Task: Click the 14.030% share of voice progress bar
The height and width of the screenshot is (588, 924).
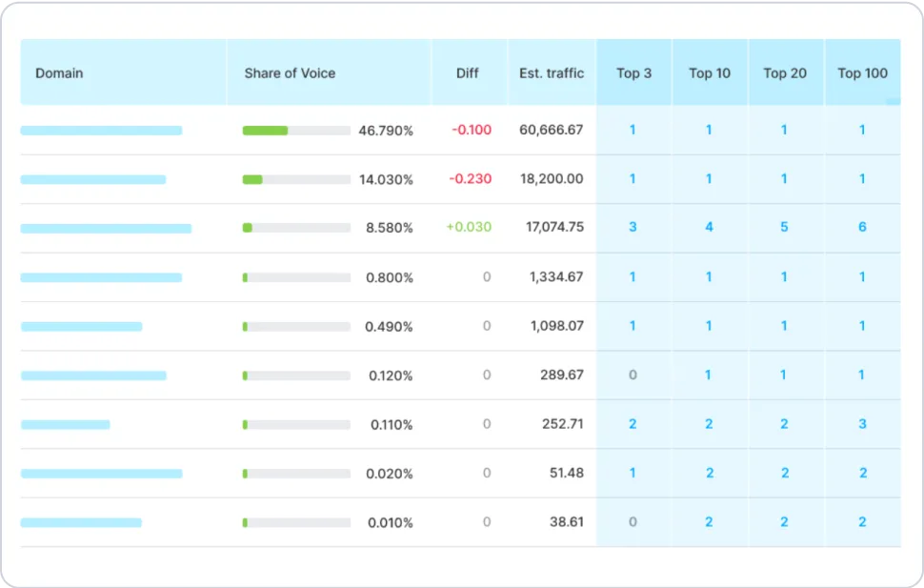Action: 296,179
